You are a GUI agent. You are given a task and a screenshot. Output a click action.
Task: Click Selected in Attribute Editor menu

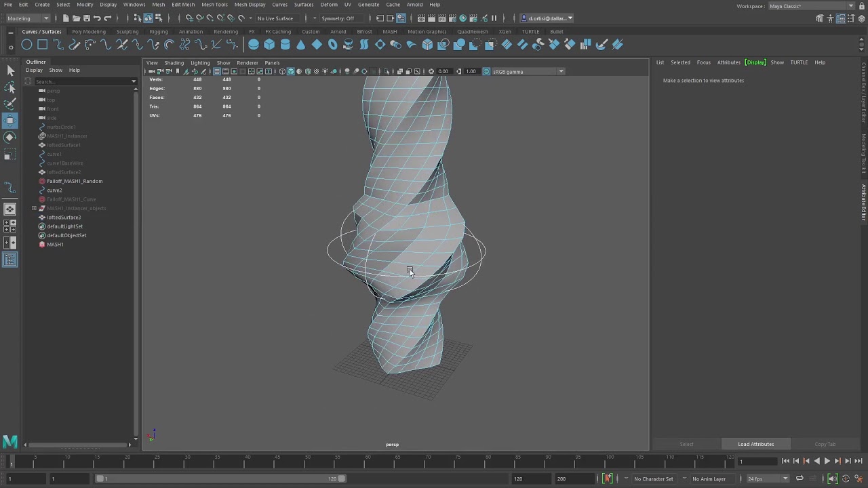point(680,62)
